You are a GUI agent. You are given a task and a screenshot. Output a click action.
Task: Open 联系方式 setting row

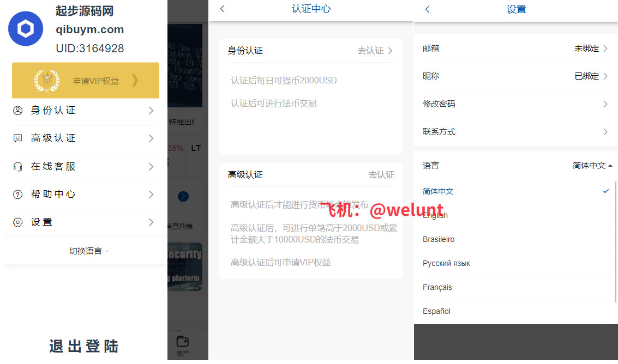[515, 131]
